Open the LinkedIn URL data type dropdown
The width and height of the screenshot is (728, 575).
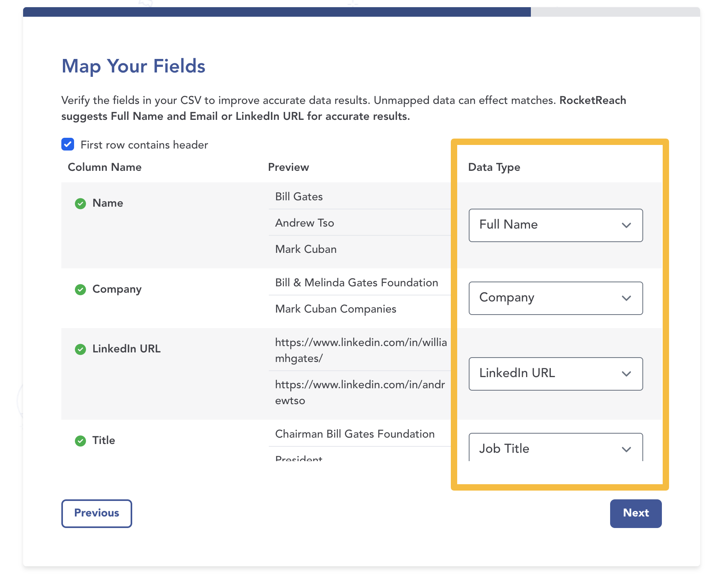[556, 374]
